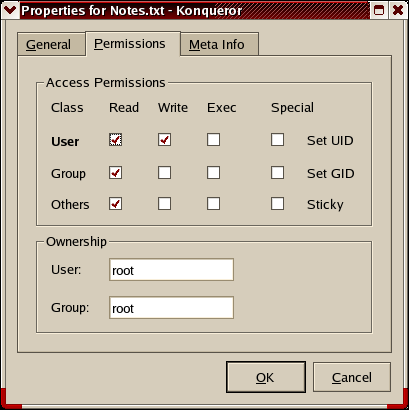Screen dimensions: 409x410
Task: Uncheck User Read permission
Action: [115, 140]
